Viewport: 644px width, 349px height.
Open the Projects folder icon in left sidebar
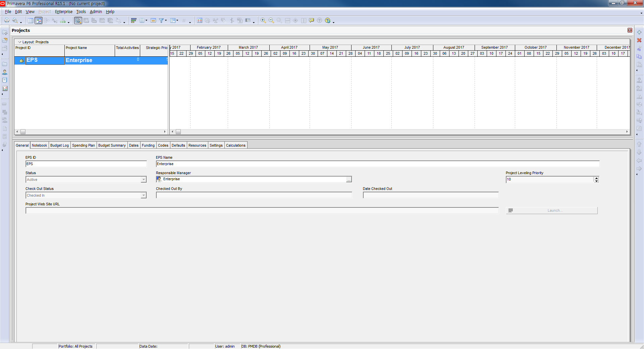point(5,64)
